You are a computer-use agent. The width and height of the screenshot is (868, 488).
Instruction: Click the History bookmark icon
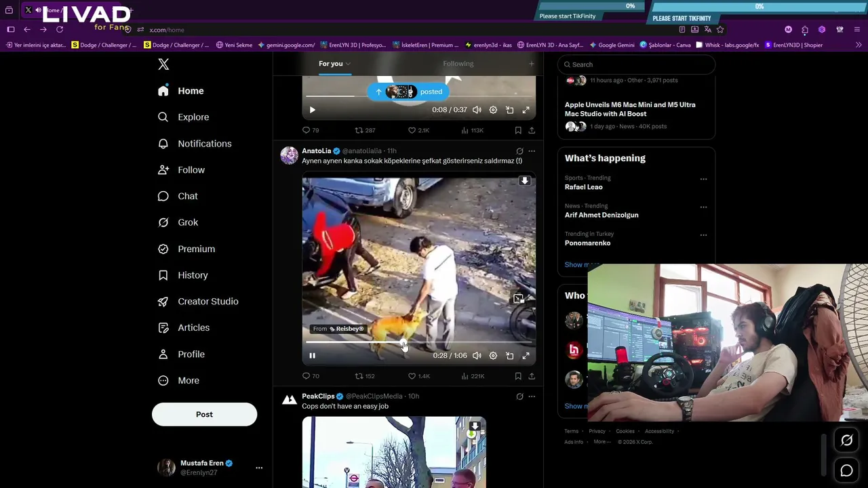click(163, 275)
